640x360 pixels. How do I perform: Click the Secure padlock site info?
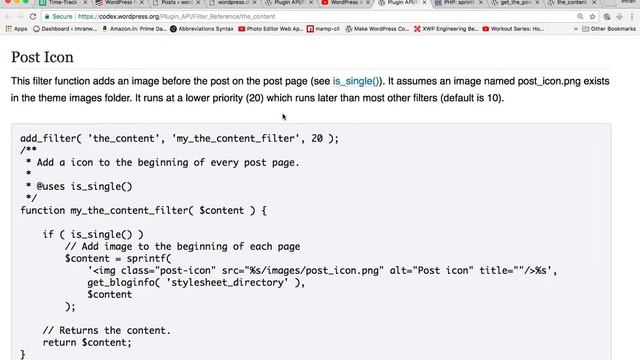(59, 17)
